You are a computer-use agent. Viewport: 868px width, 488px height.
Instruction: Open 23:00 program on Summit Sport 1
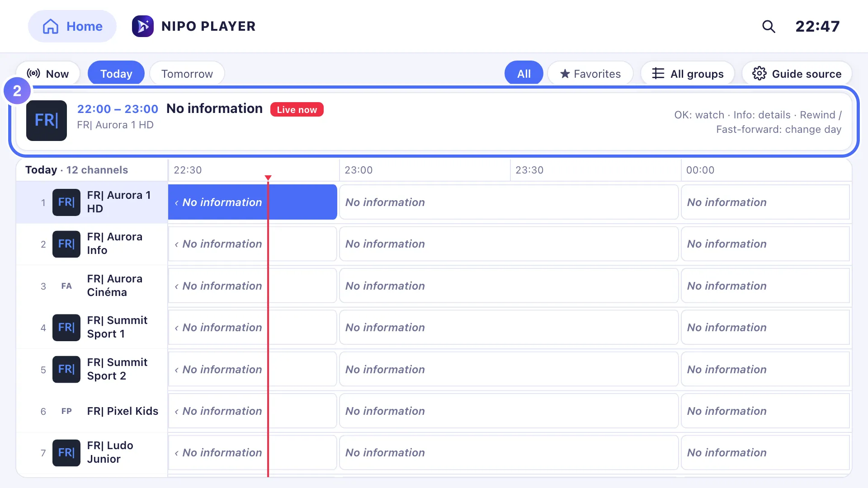[509, 327]
